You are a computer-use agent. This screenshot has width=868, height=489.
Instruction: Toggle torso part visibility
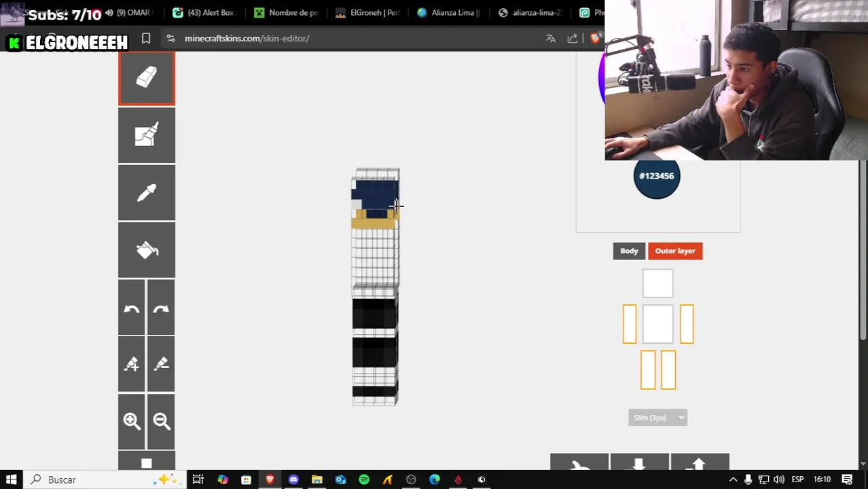coord(657,324)
